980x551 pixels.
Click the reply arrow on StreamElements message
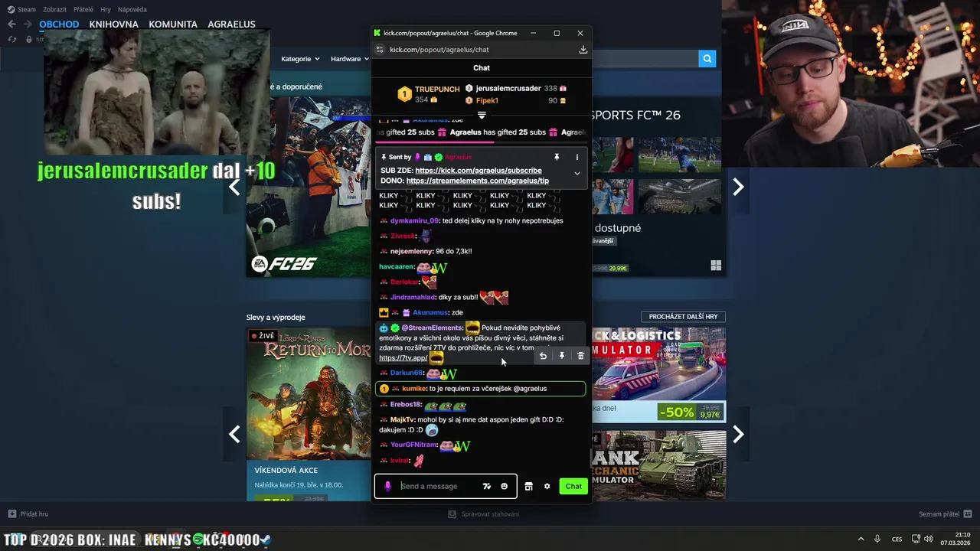pyautogui.click(x=543, y=356)
